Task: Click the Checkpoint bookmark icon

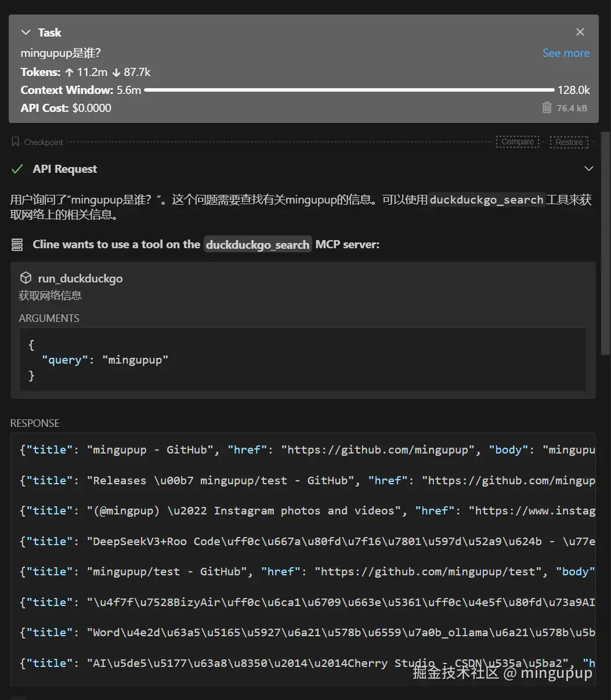Action: (x=16, y=142)
